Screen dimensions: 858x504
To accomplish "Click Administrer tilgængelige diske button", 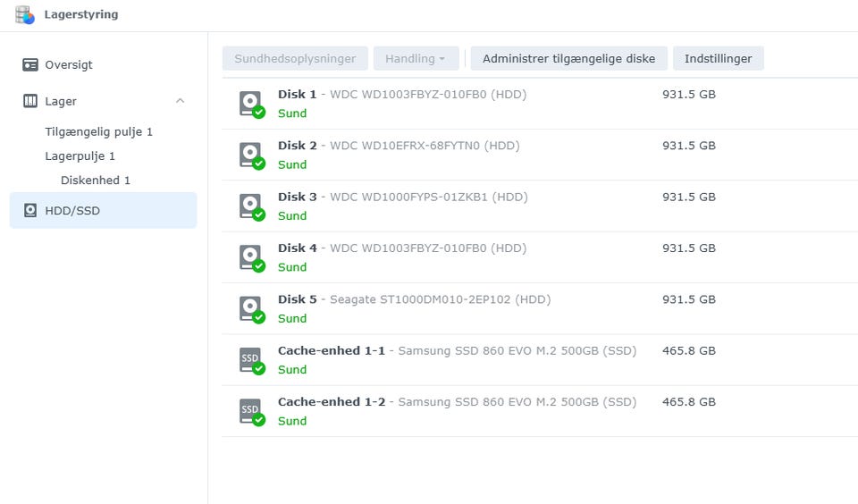I will (568, 59).
